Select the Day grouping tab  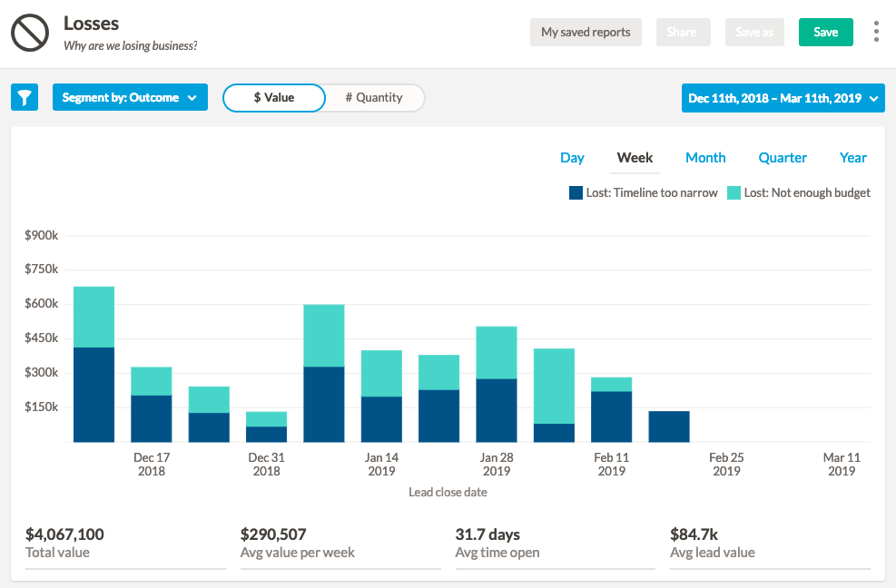point(572,158)
